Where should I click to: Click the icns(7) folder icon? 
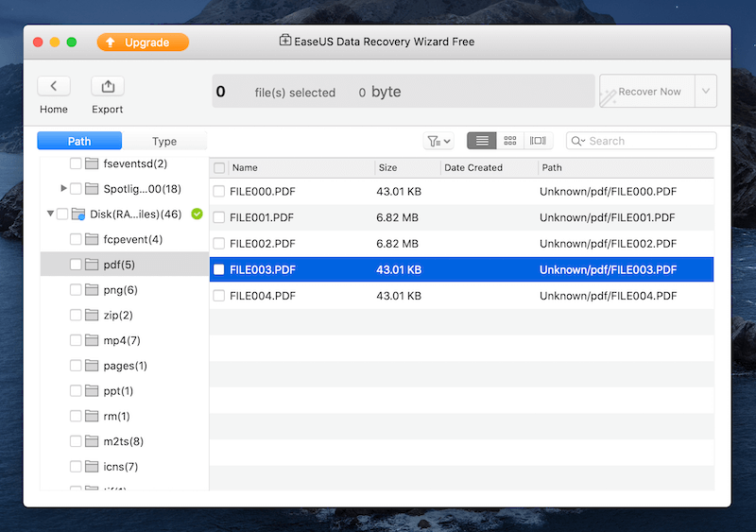92,467
